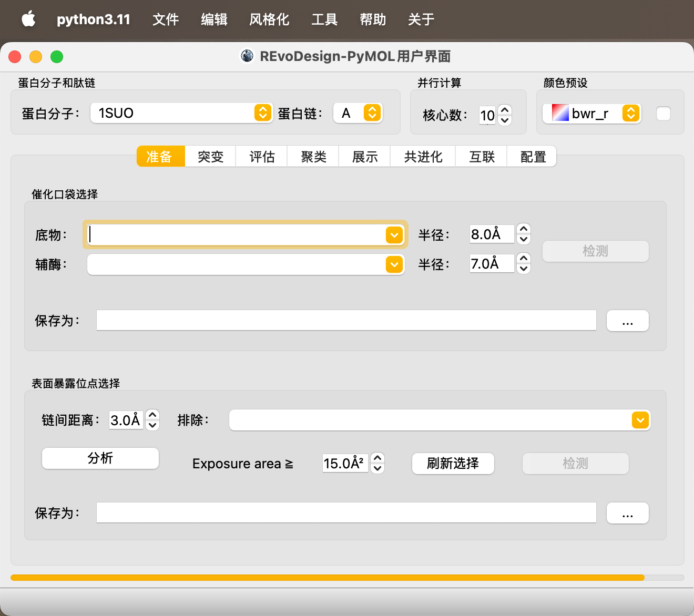This screenshot has height=616, width=694.
Task: Expand the 辅酶 dropdown arrow
Action: point(394,264)
